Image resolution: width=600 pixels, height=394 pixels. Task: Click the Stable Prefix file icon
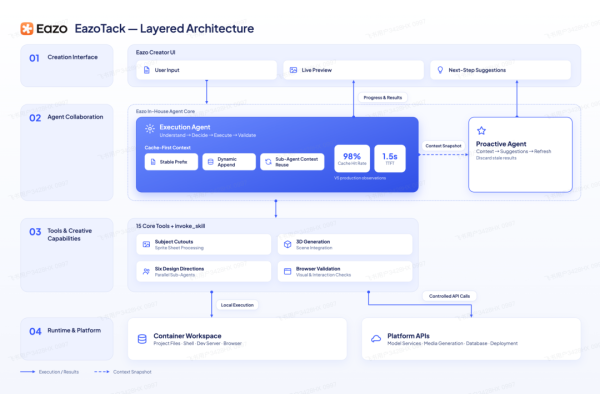(153, 162)
